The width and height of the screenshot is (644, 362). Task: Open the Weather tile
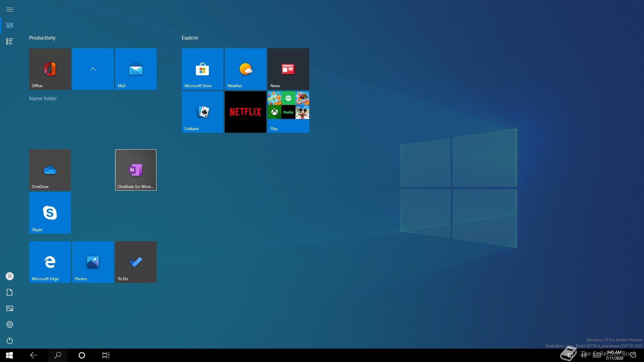click(245, 69)
